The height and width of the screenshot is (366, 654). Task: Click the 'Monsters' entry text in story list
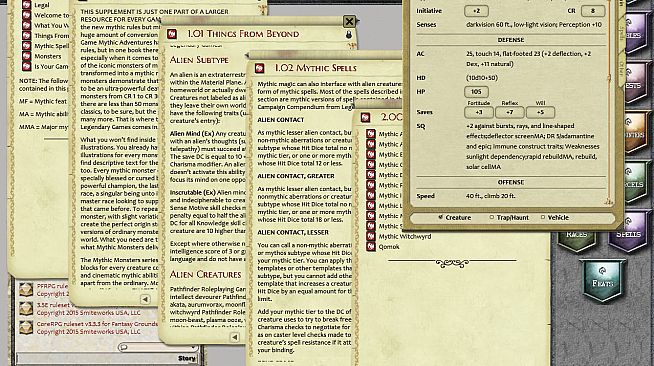click(x=48, y=56)
